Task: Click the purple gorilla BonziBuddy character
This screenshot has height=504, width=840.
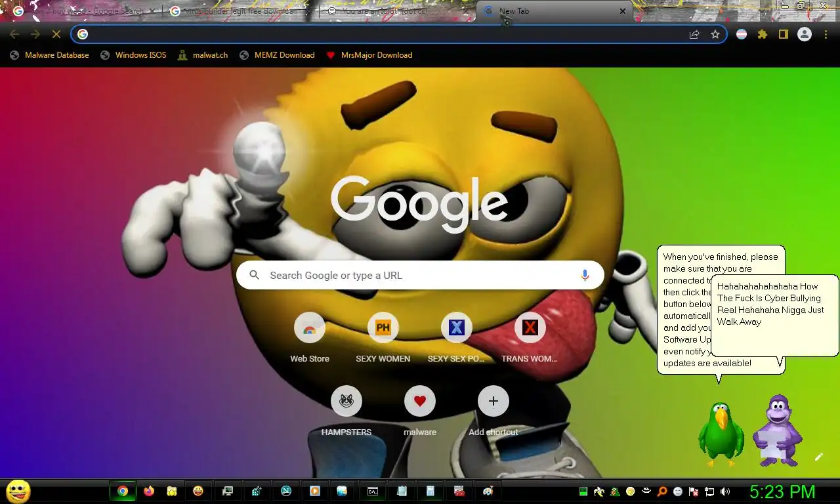Action: click(x=778, y=430)
